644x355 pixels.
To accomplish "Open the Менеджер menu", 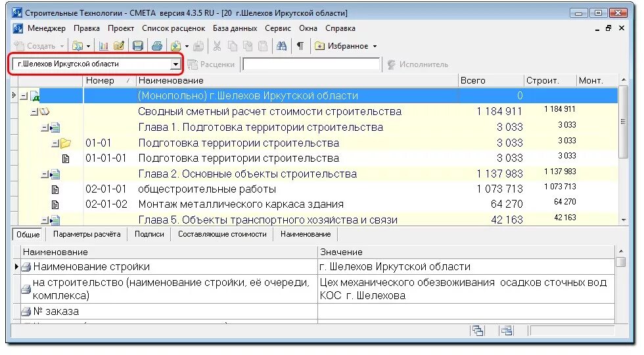I will (47, 28).
